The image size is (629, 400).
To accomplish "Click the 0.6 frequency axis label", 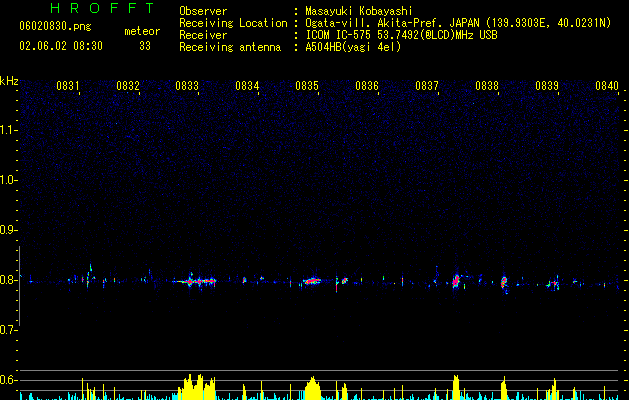I will (8, 380).
